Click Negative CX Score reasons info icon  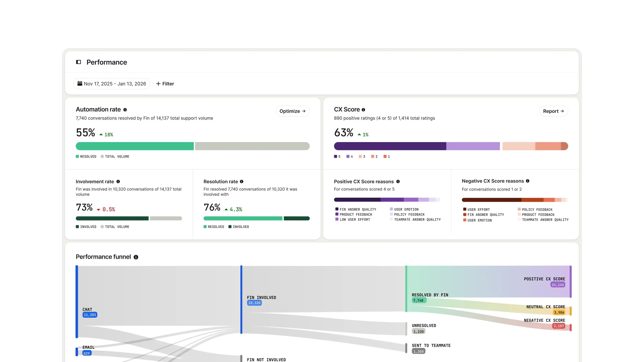[528, 181]
